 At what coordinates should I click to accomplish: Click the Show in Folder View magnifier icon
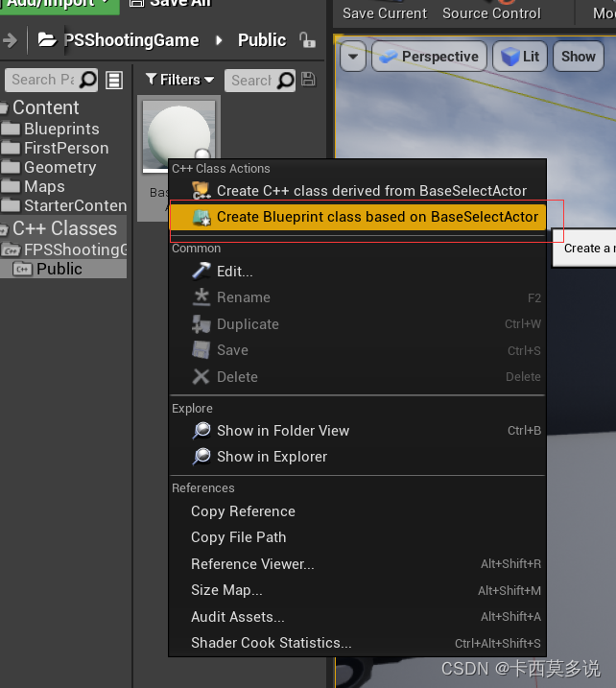pos(201,431)
